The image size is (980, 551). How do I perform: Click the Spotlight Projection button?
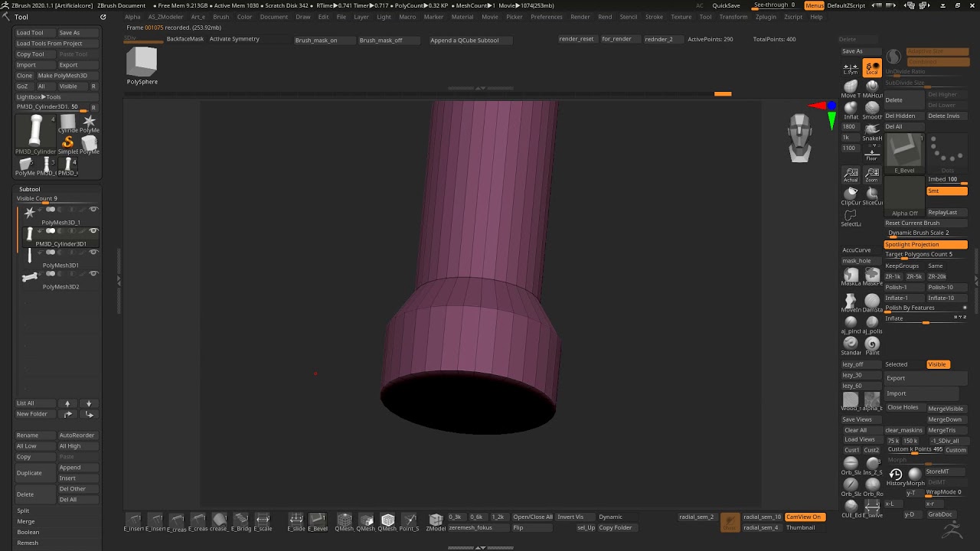click(926, 244)
